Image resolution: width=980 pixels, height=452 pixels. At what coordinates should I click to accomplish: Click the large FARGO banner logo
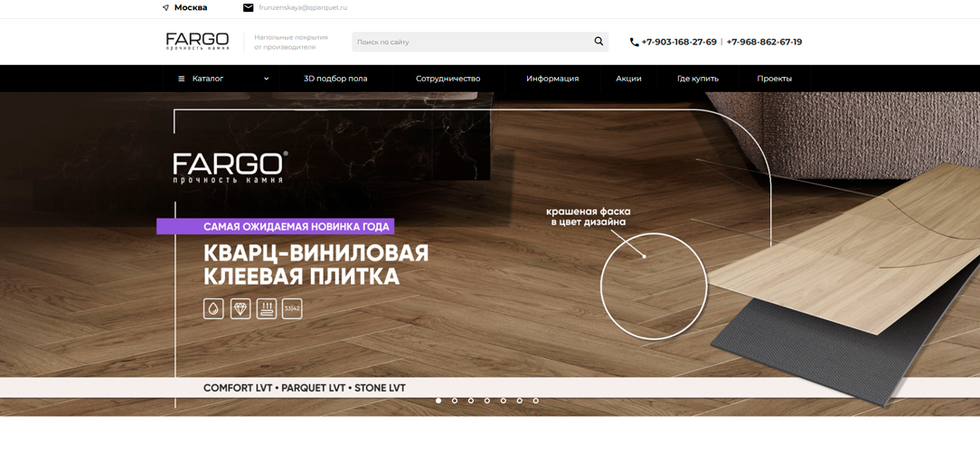coord(230,166)
